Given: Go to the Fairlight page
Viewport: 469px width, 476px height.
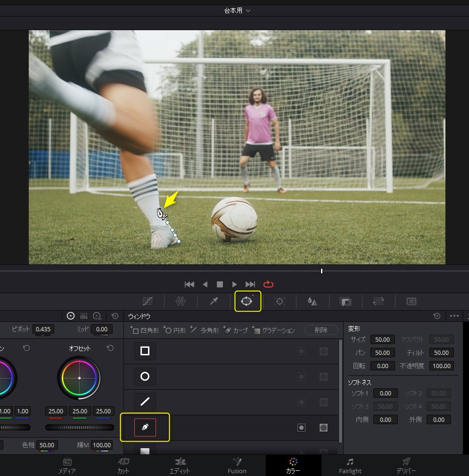Looking at the screenshot, I should pyautogui.click(x=350, y=465).
